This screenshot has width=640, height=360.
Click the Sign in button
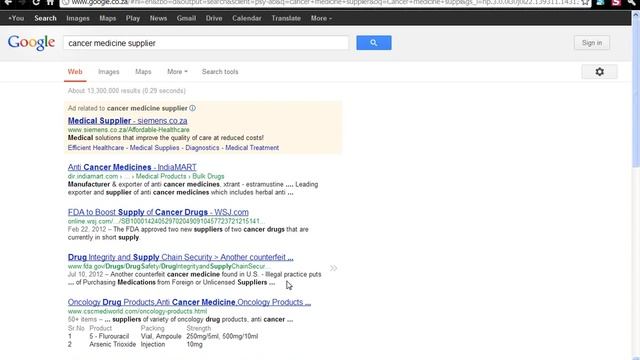click(592, 43)
